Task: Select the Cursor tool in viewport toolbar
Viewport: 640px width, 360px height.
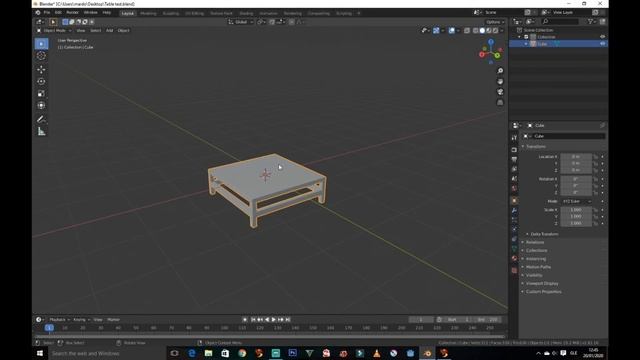Action: (x=41, y=56)
